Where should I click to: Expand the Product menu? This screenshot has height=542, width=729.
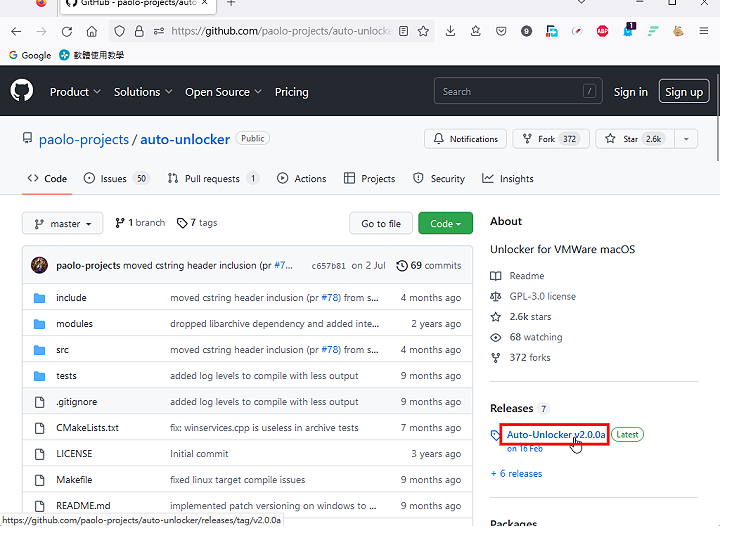(x=75, y=92)
